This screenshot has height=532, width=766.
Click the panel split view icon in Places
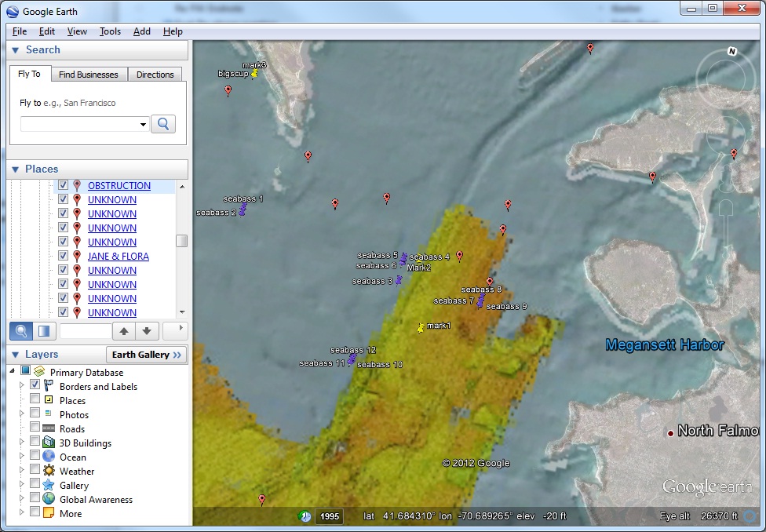point(44,331)
